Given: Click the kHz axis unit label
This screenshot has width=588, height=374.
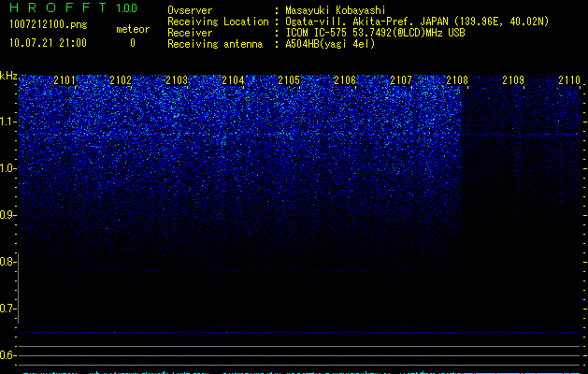Looking at the screenshot, I should click(8, 76).
